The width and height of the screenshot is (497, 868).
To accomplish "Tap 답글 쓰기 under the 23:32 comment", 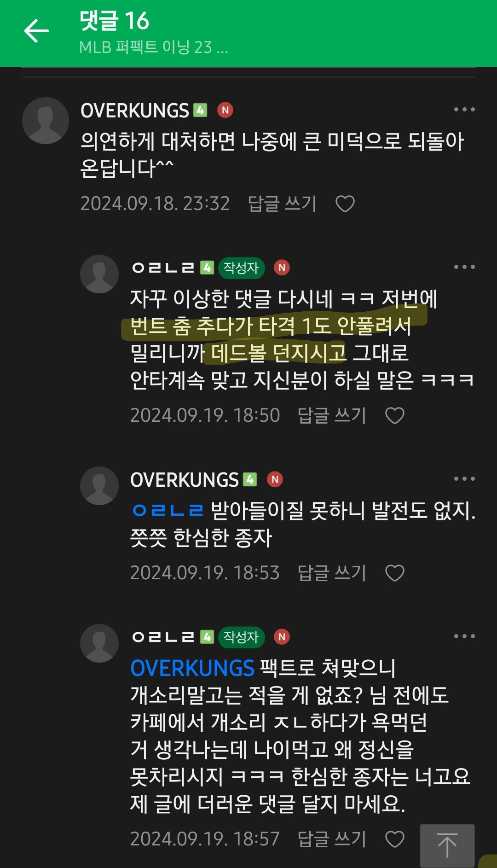I will [282, 204].
